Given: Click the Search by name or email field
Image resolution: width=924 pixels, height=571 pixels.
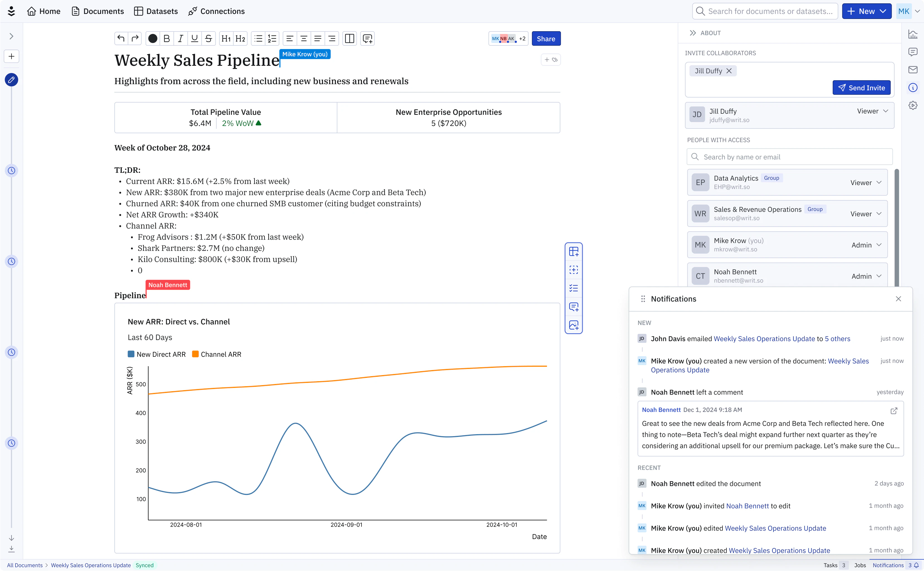Looking at the screenshot, I should pyautogui.click(x=789, y=156).
